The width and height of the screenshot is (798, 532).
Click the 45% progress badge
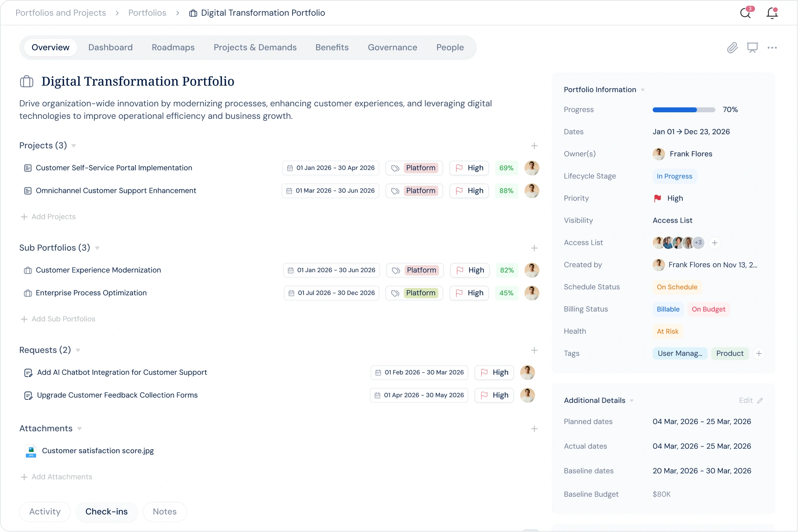[506, 293]
